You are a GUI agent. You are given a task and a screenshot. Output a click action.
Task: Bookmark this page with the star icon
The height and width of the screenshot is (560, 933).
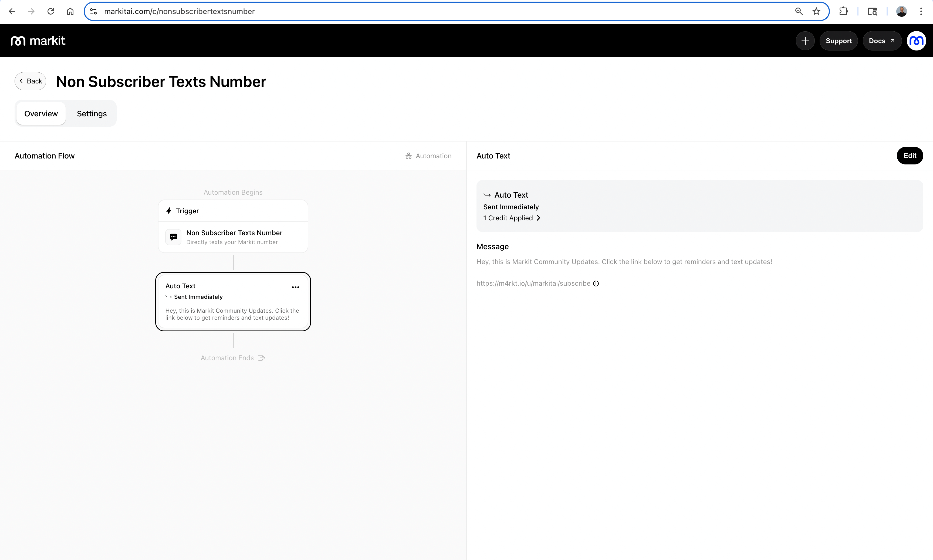point(816,11)
